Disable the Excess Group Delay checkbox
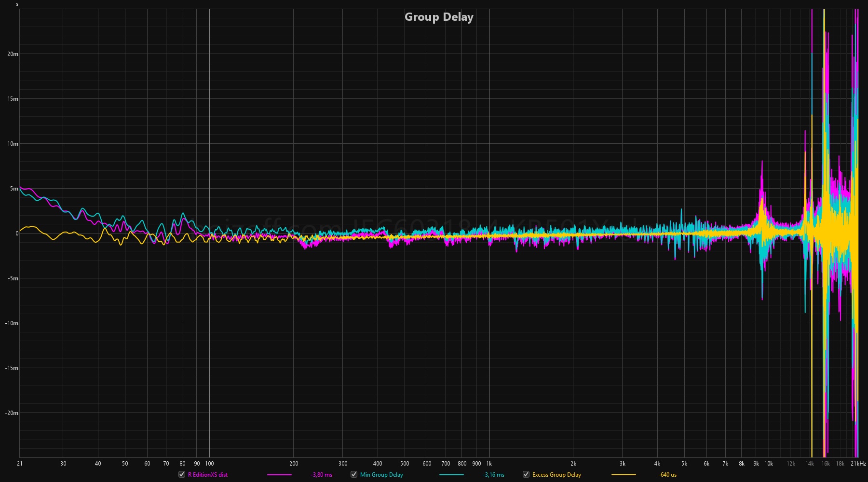Image resolution: width=868 pixels, height=482 pixels. pyautogui.click(x=526, y=474)
